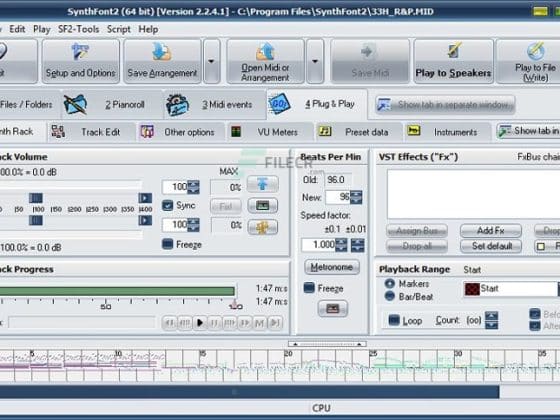Click the yellow icon button right of lower 0%
The height and width of the screenshot is (420, 560).
(x=262, y=227)
